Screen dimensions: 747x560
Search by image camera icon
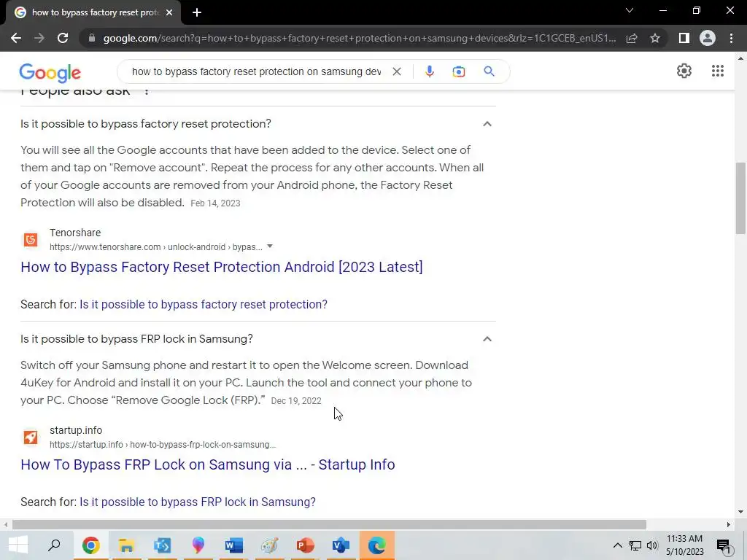[x=458, y=71]
